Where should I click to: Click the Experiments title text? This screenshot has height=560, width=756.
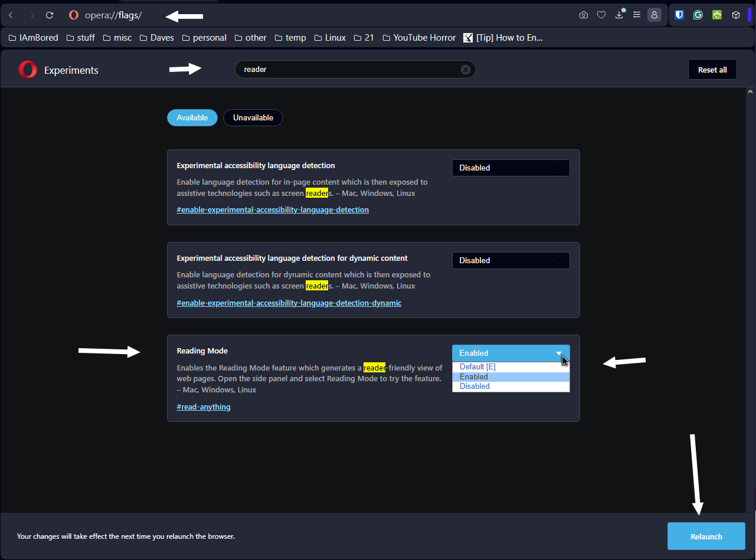[x=71, y=70]
